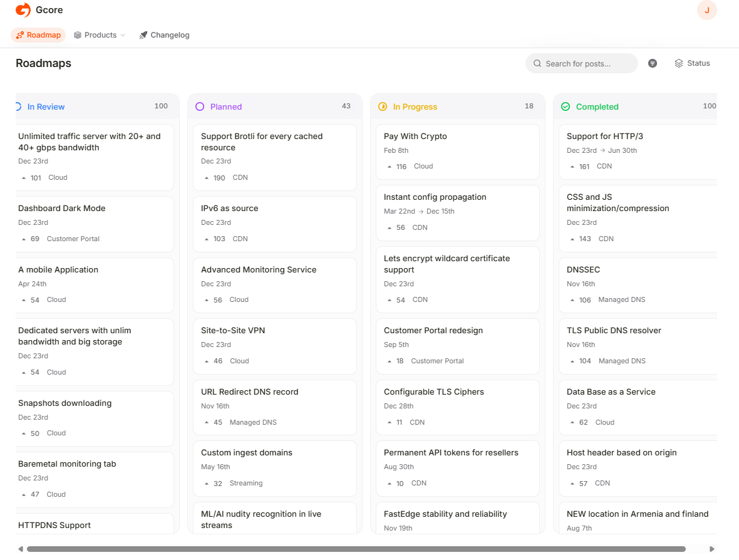Select the Roadmap tab

click(x=38, y=35)
